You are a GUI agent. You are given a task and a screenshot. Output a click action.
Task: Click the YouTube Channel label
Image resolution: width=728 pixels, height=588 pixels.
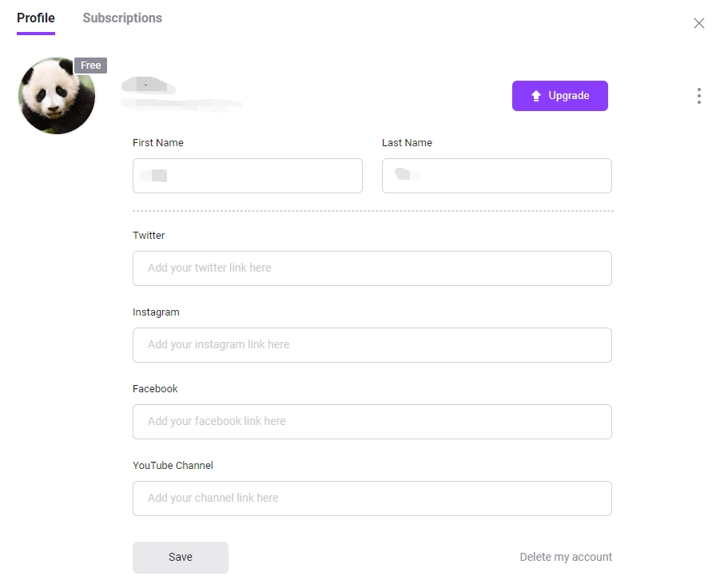tap(173, 466)
